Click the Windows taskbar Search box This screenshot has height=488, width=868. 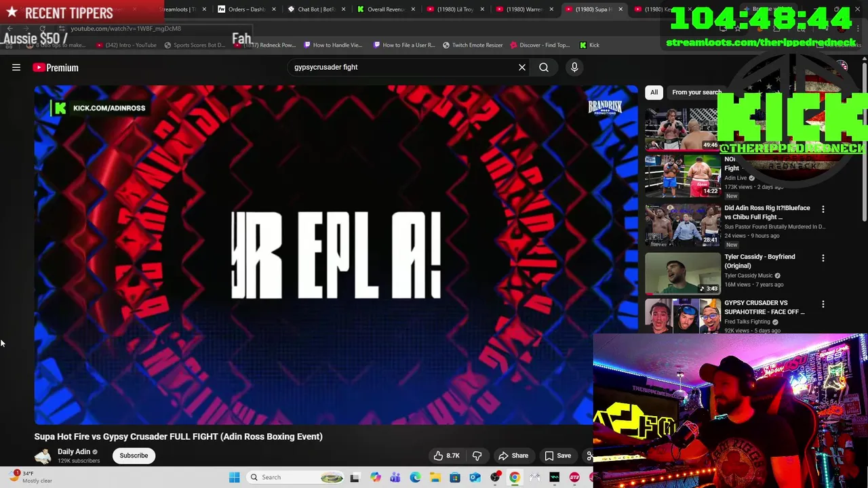pos(294,478)
